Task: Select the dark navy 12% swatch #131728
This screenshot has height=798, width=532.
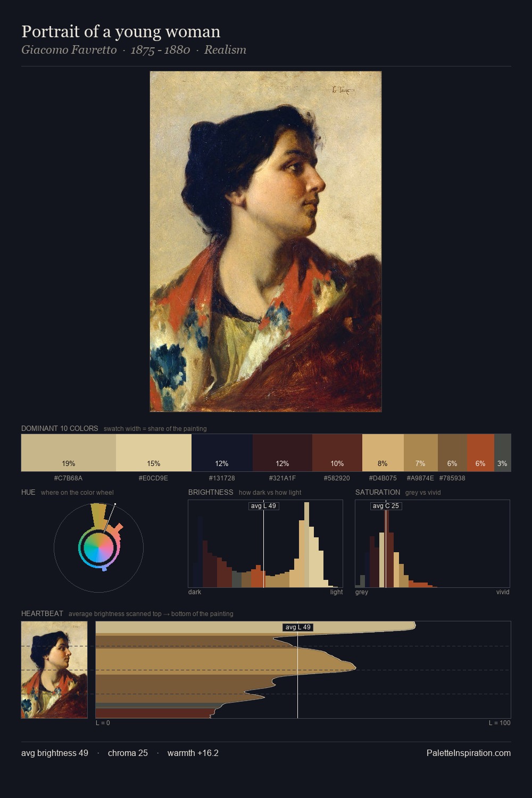Action: click(x=222, y=453)
